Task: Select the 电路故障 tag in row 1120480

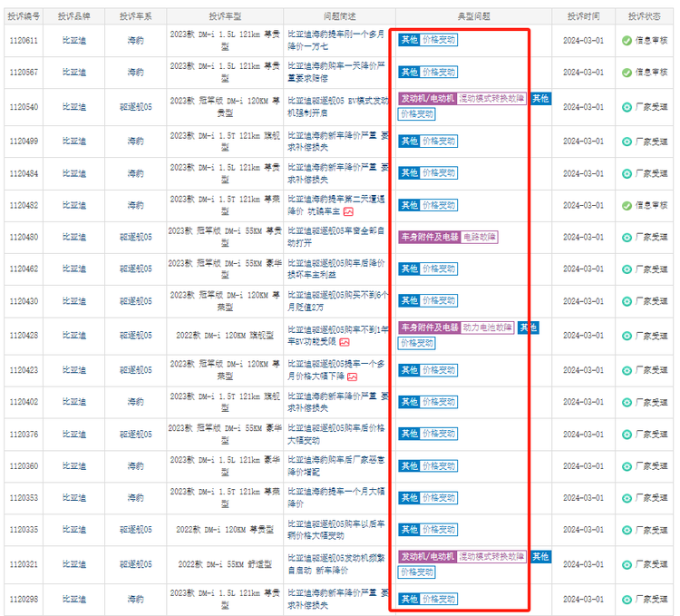Action: 480,237
